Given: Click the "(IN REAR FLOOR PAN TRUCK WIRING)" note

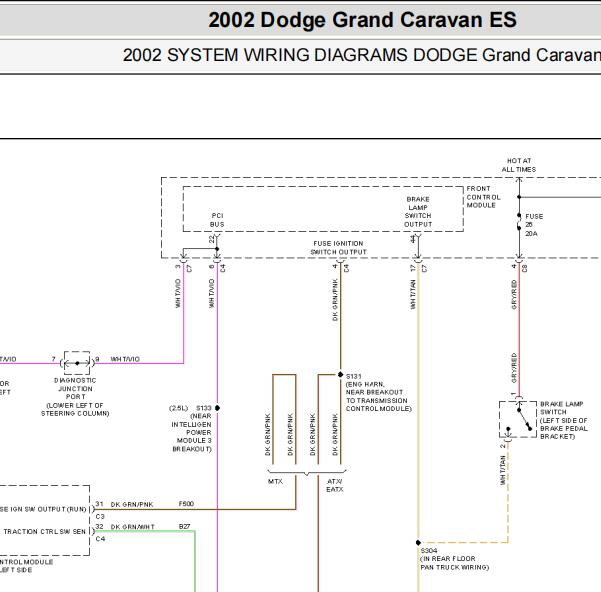Looking at the screenshot, I should click(x=455, y=563).
